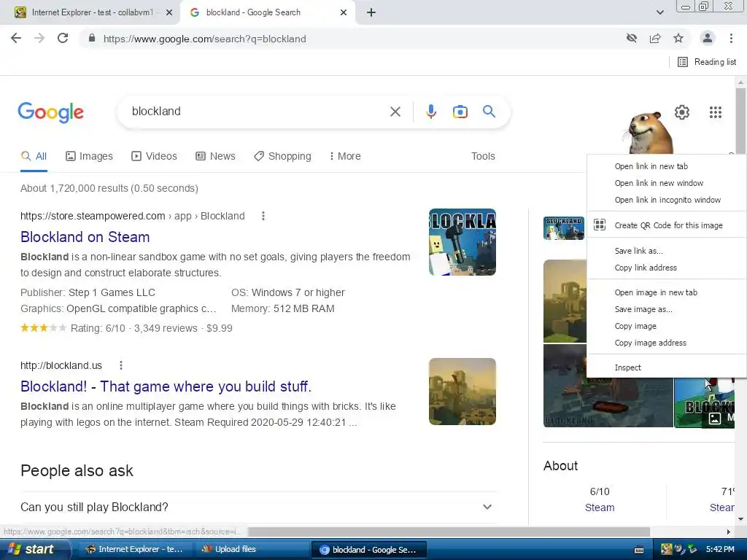Image resolution: width=747 pixels, height=560 pixels.
Task: Open the Windows start button
Action: pyautogui.click(x=34, y=549)
